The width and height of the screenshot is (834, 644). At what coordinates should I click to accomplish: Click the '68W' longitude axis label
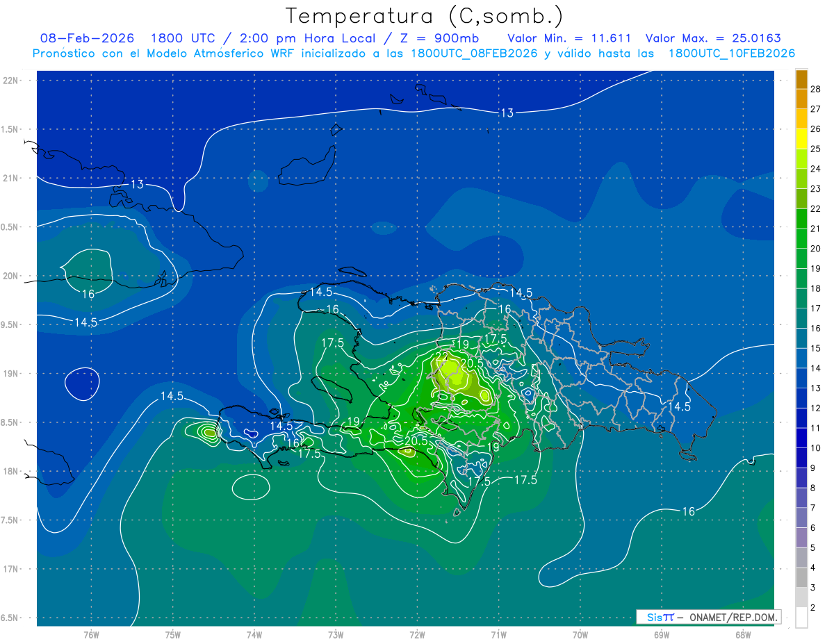[x=742, y=635]
